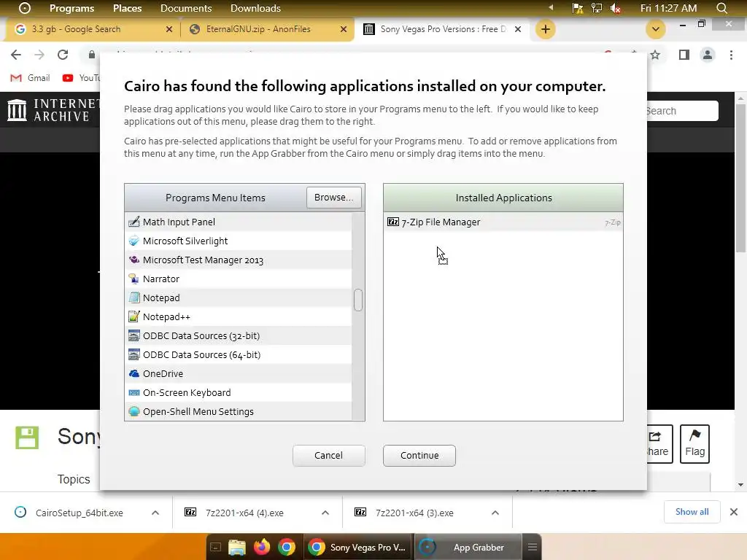Select the "Narrator" list entry text

[x=161, y=279]
